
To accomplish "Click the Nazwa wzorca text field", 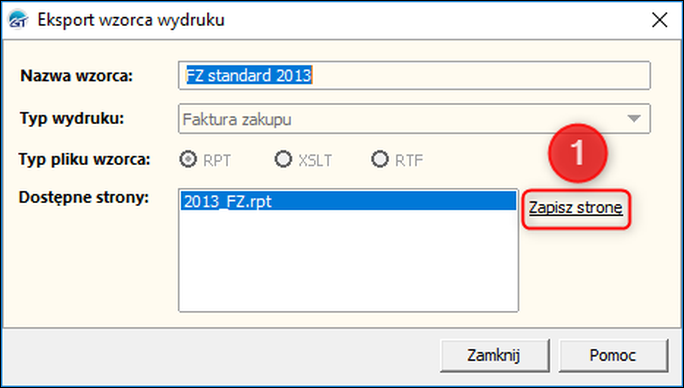I will point(414,76).
